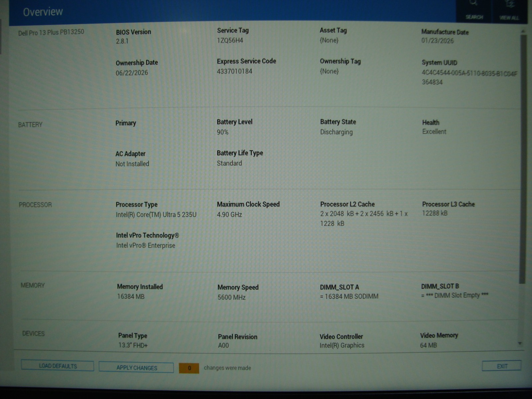Select Memory Speed value 5600 MHz

point(231,297)
